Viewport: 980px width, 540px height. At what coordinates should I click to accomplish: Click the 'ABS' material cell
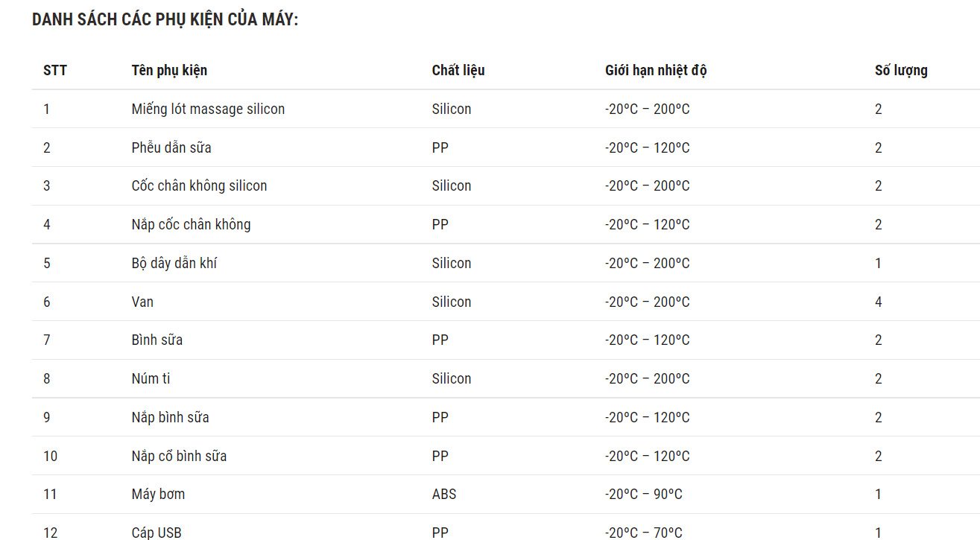[443, 495]
